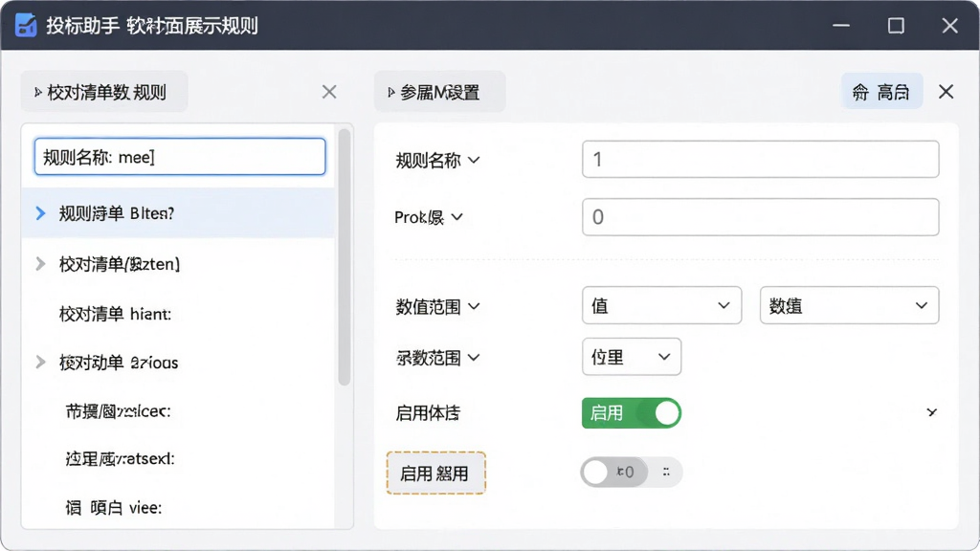Open the 值 combo box

(661, 305)
